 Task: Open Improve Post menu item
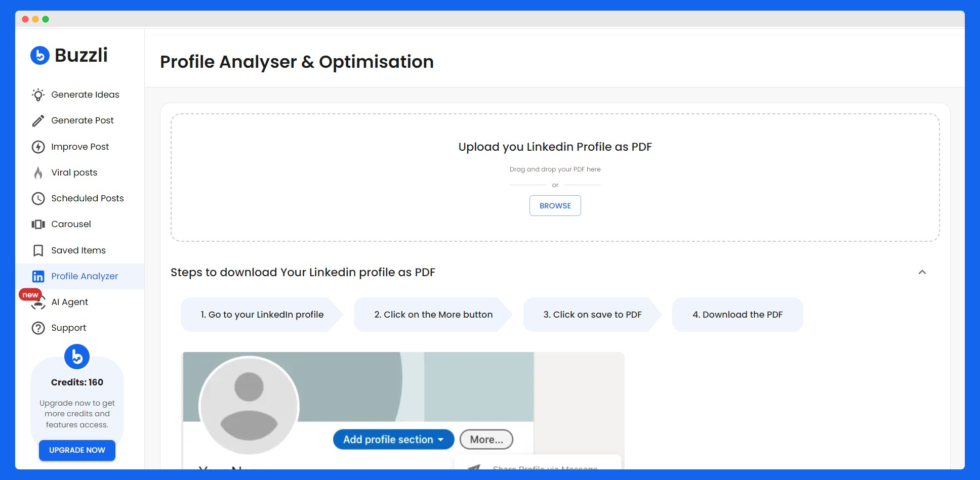[x=80, y=147]
